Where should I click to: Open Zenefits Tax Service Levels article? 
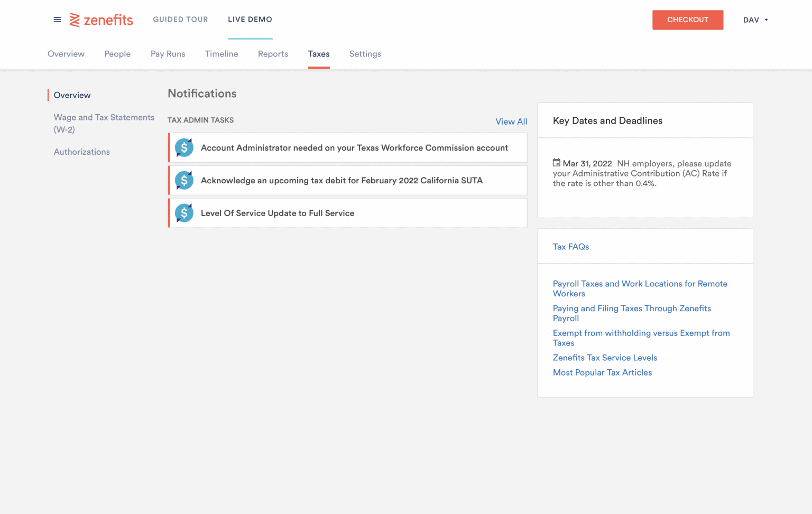pyautogui.click(x=605, y=358)
